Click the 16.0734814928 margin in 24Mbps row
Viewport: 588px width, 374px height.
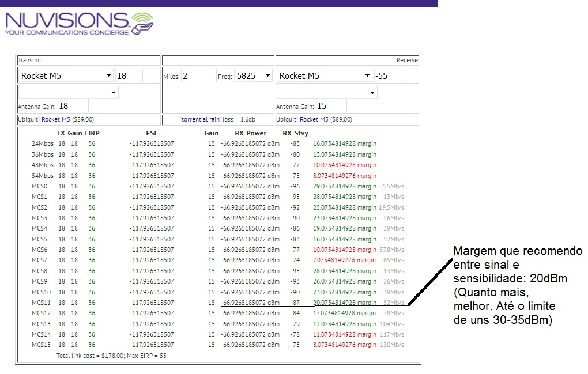coord(345,144)
